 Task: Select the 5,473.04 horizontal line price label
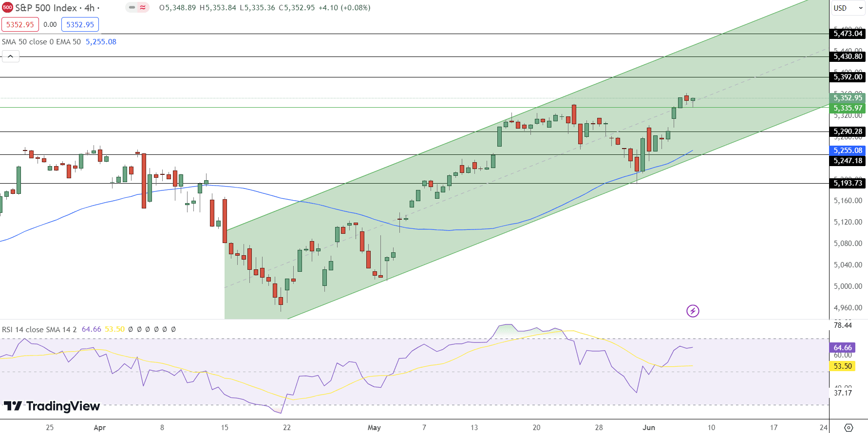coord(848,34)
